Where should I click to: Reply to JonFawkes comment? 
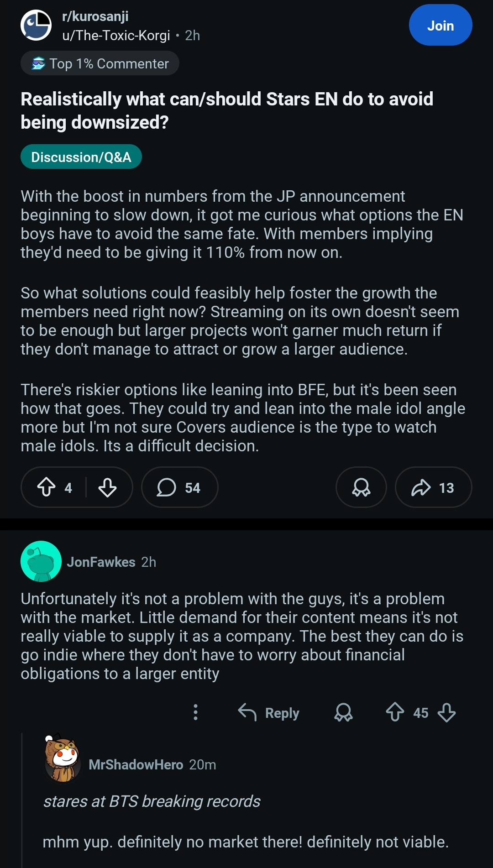[269, 712]
